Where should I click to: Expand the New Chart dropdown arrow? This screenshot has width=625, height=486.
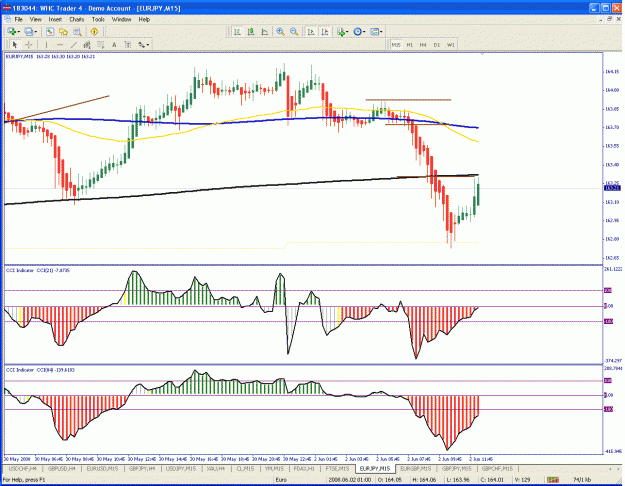point(18,32)
